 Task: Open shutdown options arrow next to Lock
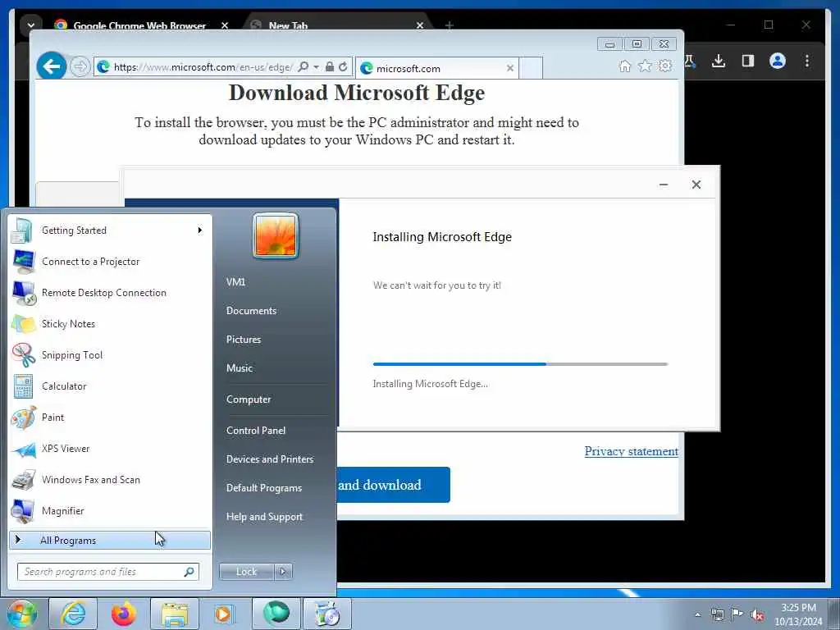pos(283,572)
